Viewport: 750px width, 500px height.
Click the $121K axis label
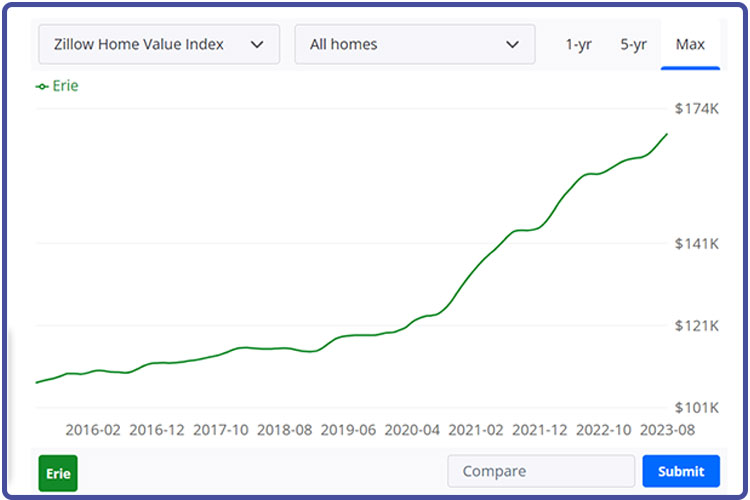point(696,325)
